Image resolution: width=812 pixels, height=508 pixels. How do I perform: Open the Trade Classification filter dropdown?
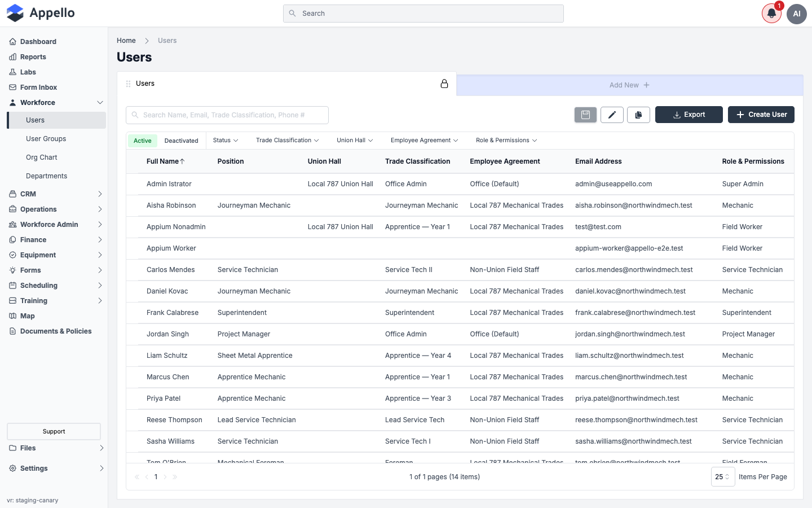point(287,140)
